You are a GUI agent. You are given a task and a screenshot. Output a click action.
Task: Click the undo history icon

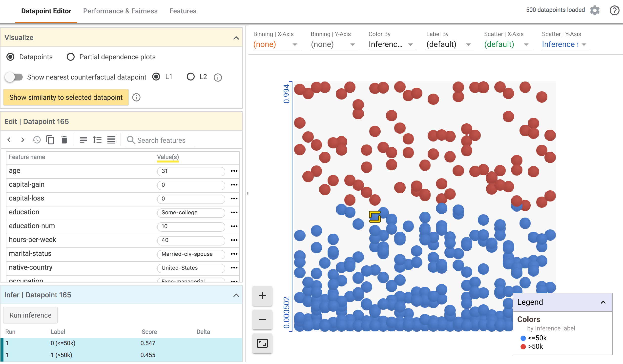tap(37, 140)
